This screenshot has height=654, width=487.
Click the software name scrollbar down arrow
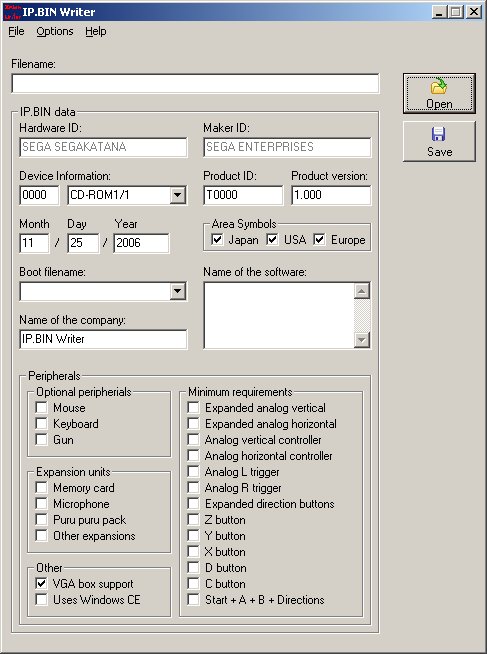361,340
